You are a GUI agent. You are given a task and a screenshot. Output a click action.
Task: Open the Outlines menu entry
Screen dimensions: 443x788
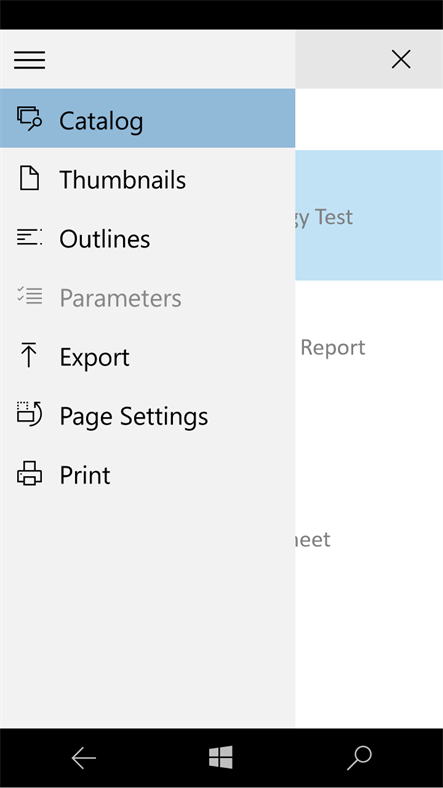pos(147,237)
